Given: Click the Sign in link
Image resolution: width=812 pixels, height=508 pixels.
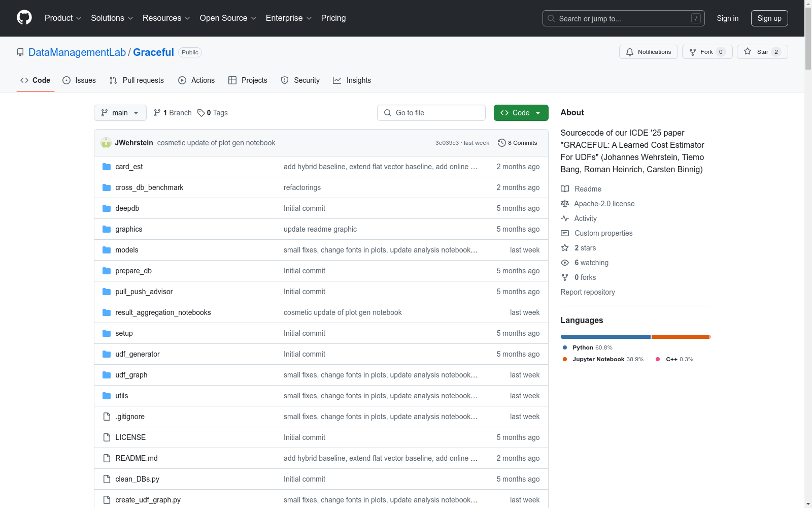Looking at the screenshot, I should pos(728,18).
